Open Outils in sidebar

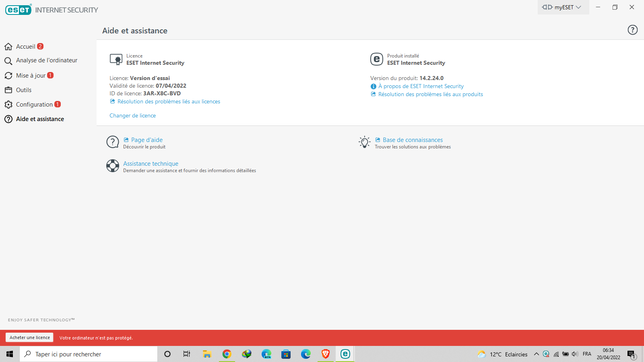click(24, 90)
